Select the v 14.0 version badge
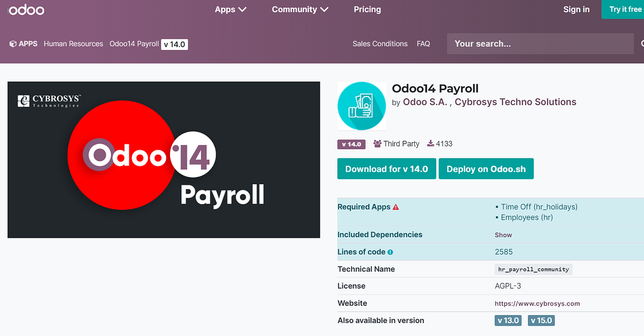 pyautogui.click(x=351, y=144)
